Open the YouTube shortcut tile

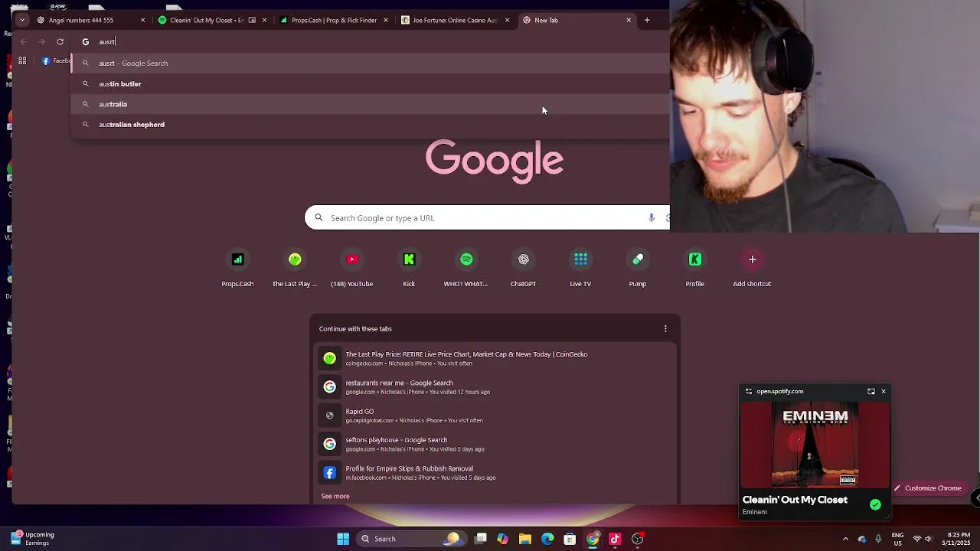click(x=351, y=268)
